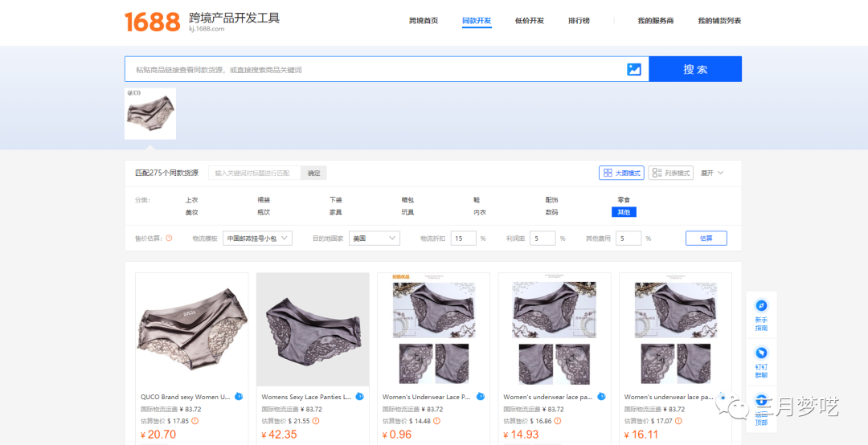Open the 物流模板 logistics template dropdown
The height and width of the screenshot is (445, 868).
pos(257,239)
